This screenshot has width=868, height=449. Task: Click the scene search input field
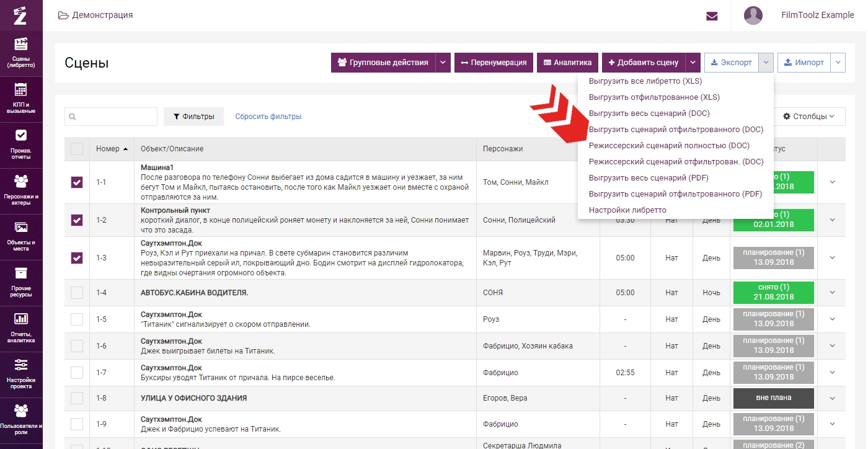click(111, 117)
